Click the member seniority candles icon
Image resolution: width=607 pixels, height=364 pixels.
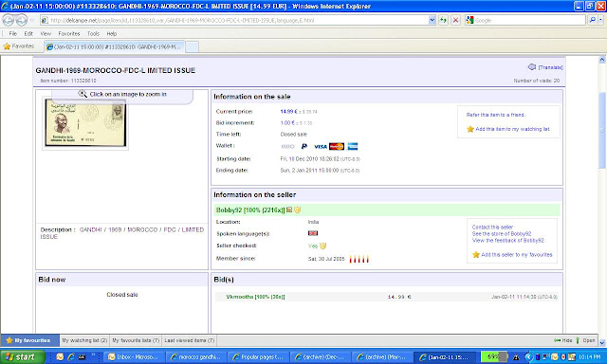(359, 259)
